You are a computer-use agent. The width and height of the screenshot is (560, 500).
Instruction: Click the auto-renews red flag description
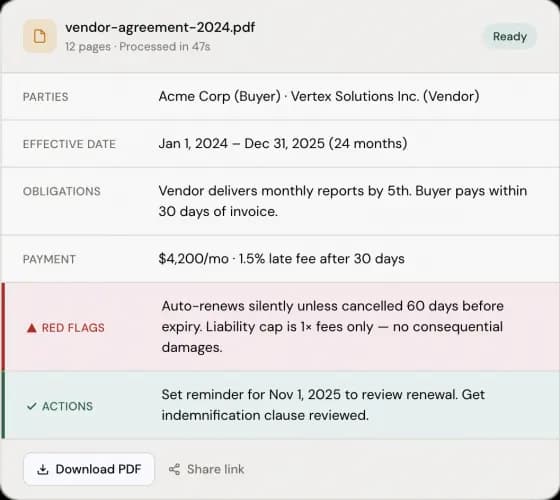tap(332, 326)
